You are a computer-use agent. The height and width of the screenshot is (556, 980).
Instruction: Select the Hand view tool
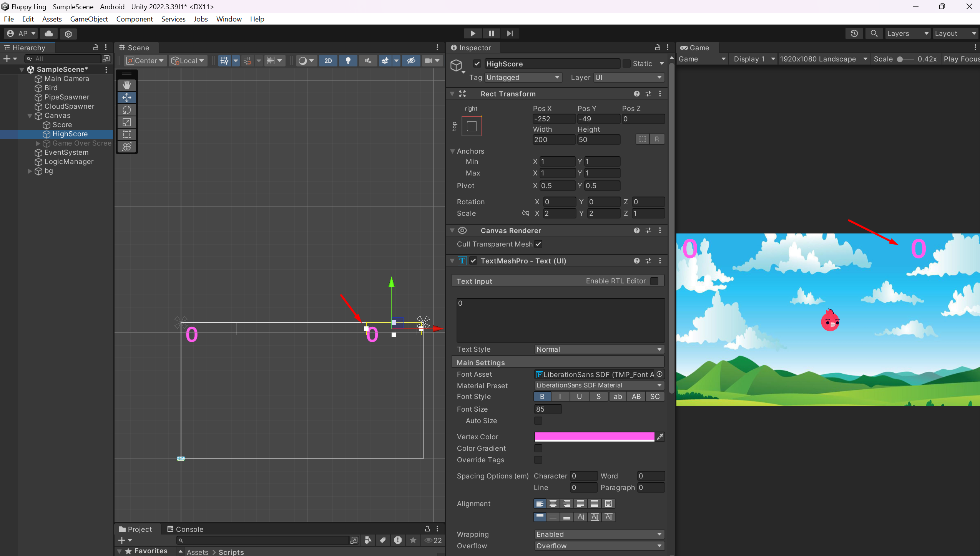click(x=126, y=85)
